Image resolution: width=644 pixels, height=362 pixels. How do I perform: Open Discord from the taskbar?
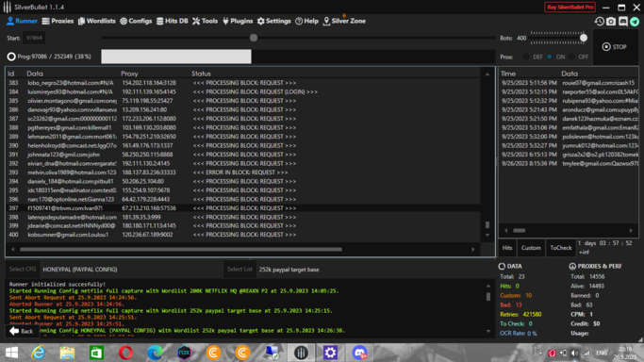pos(360,353)
